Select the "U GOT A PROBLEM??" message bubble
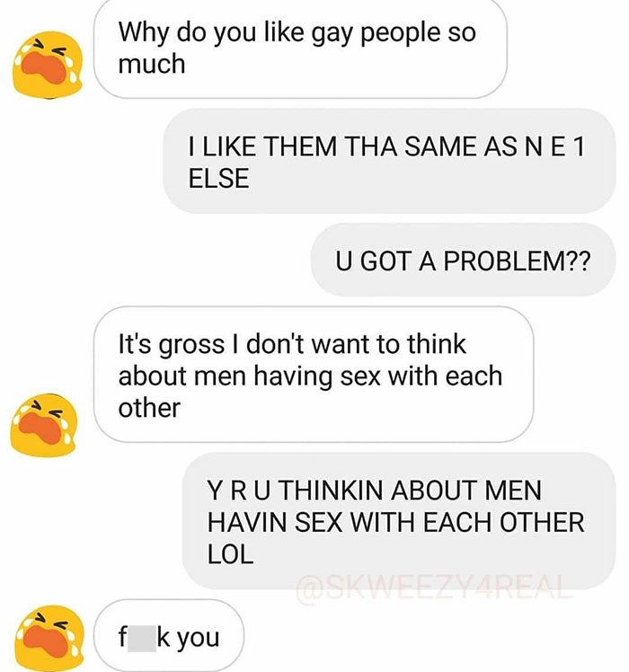The height and width of the screenshot is (672, 629). pyautogui.click(x=463, y=260)
